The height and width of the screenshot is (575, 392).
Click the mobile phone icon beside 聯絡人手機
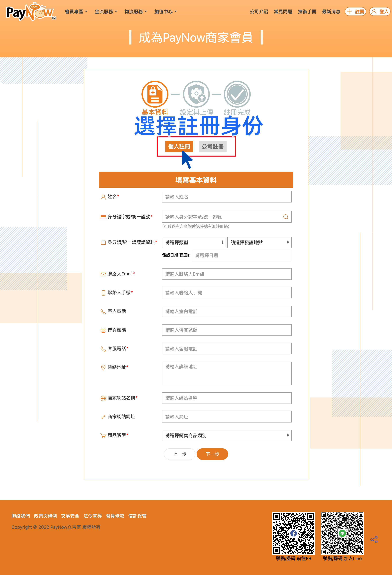103,293
